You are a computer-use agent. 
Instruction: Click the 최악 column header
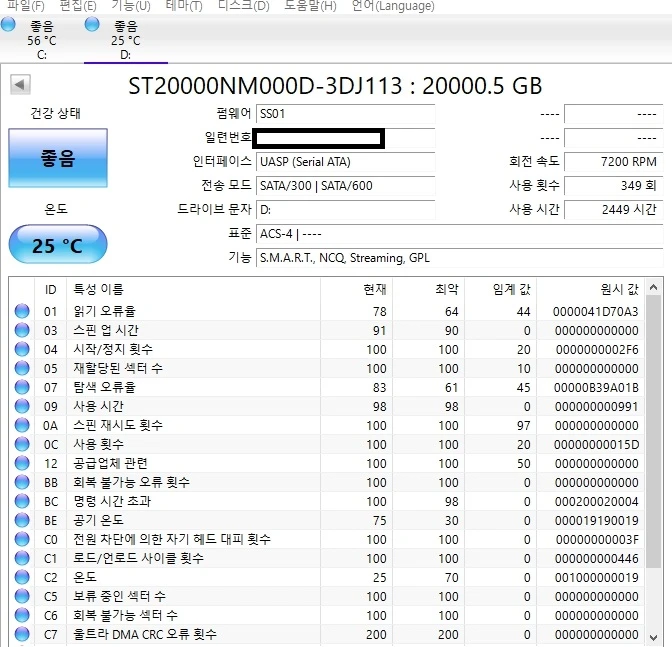429,289
